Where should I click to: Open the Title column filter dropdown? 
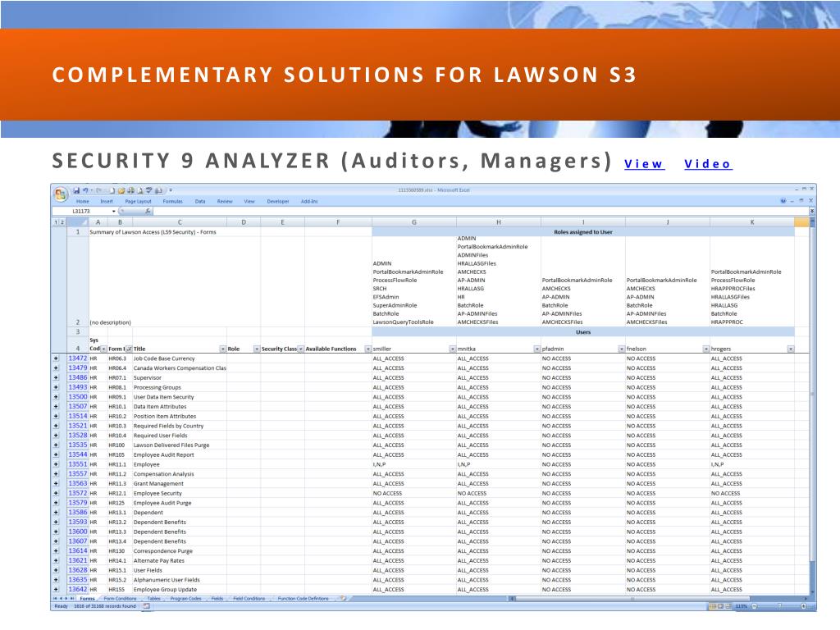coord(223,349)
